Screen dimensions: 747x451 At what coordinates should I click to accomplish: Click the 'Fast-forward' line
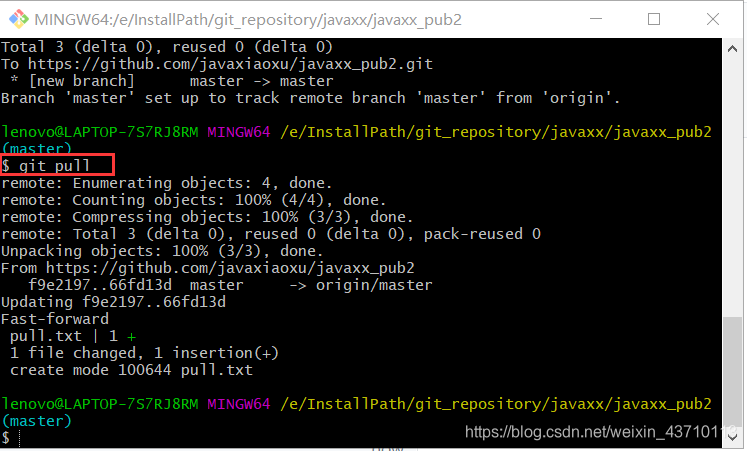click(55, 319)
